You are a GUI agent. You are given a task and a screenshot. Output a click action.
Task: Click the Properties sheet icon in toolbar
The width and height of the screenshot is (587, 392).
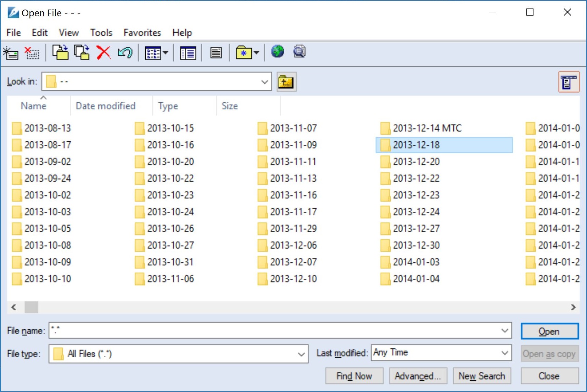click(216, 53)
